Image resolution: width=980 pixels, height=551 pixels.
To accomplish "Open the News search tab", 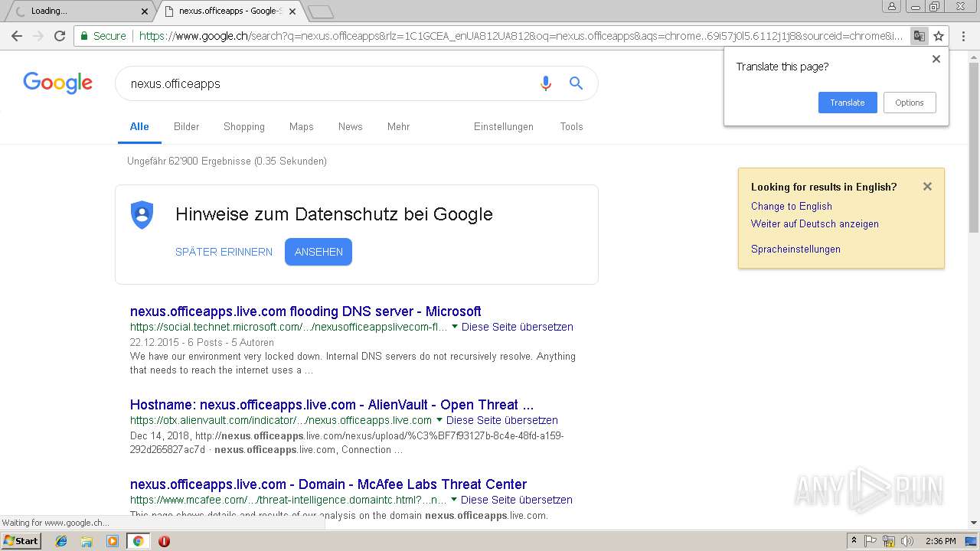I will [351, 127].
